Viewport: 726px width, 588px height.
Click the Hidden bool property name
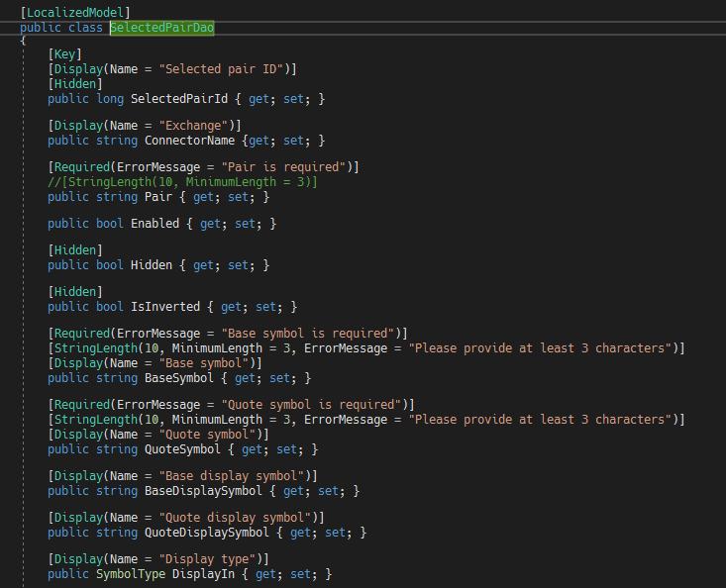pyautogui.click(x=152, y=265)
